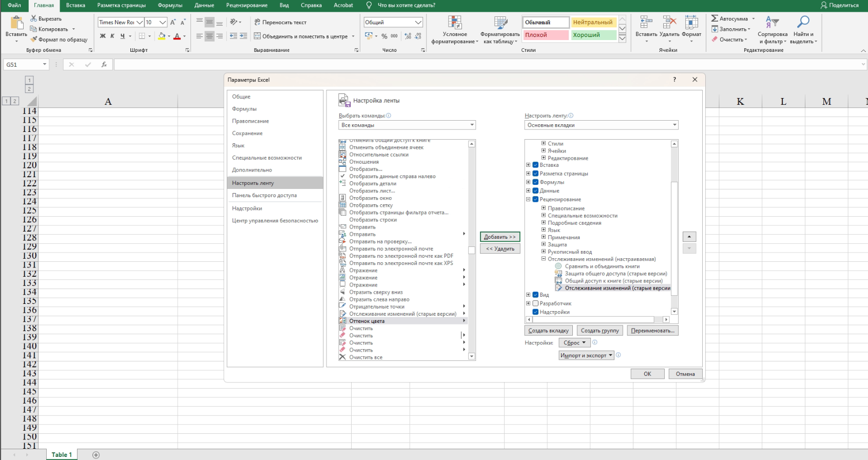This screenshot has width=868, height=460.
Task: Click the Создать группу button
Action: coord(600,331)
